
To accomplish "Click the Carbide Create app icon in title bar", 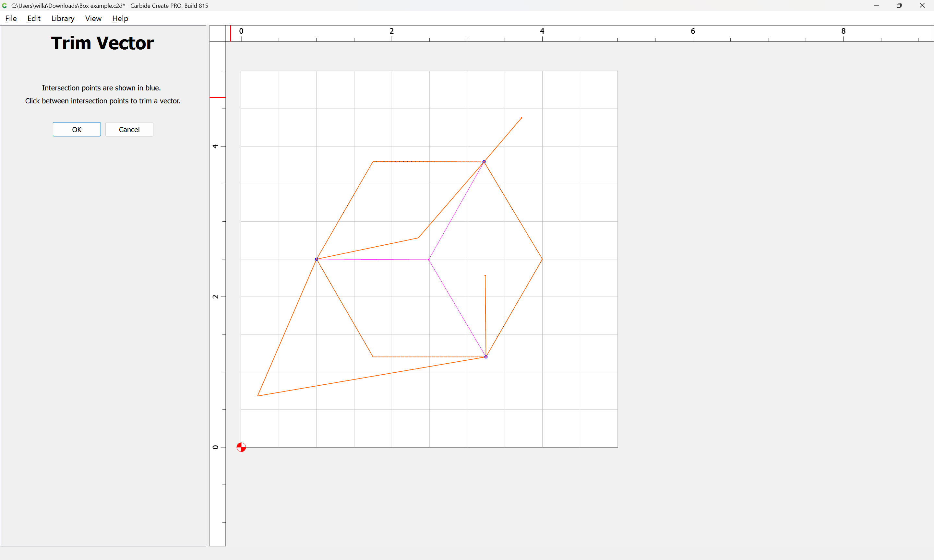I will point(5,6).
